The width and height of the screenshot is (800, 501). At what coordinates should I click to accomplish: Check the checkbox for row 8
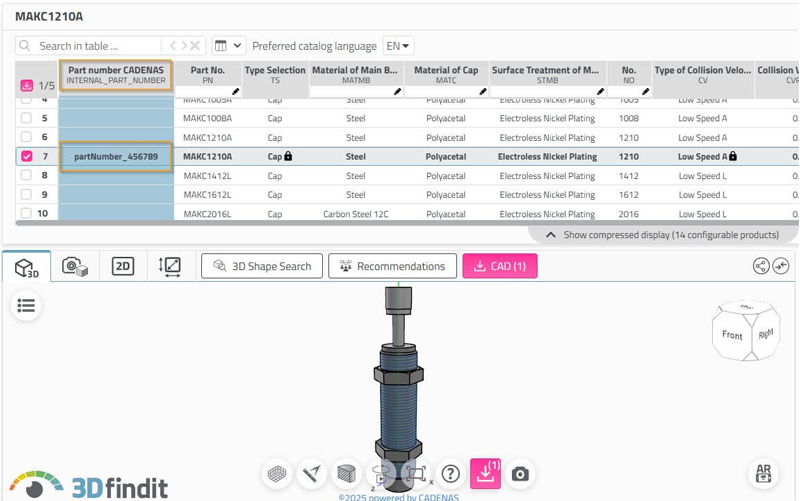coord(26,176)
